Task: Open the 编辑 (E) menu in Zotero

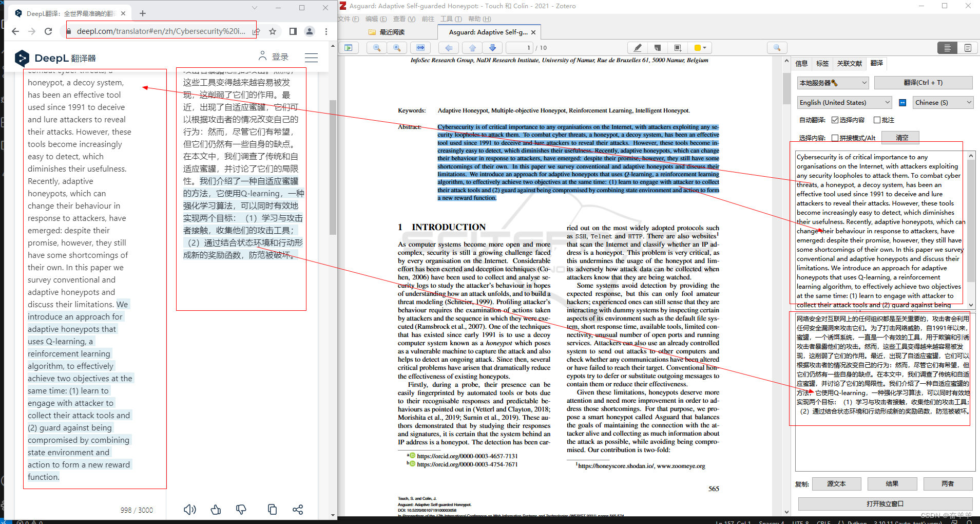Action: point(376,19)
